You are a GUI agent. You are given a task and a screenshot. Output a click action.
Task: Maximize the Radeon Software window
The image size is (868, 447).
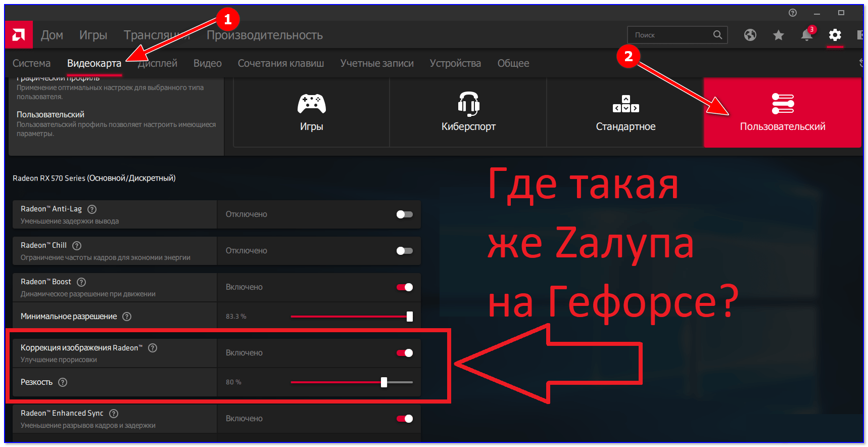pos(841,13)
